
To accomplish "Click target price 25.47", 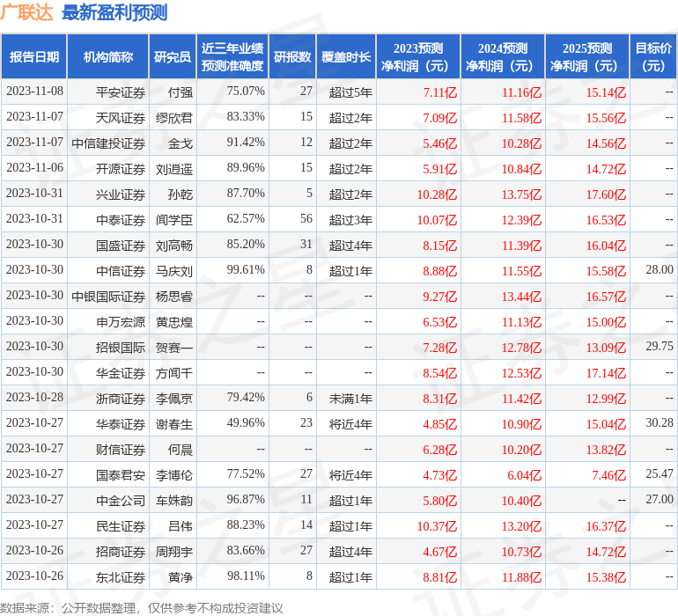I will pos(660,473).
